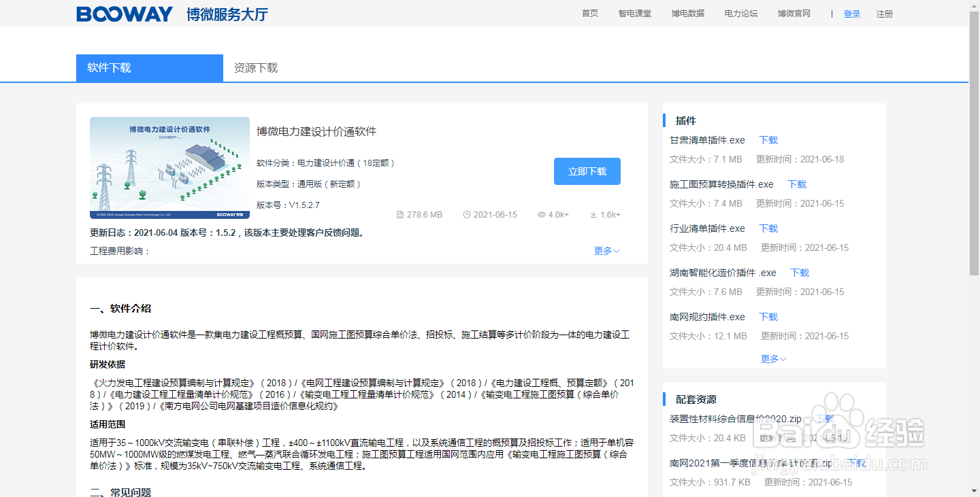980x497 pixels.
Task: Click the 研发依据 subheading
Action: coord(108,364)
